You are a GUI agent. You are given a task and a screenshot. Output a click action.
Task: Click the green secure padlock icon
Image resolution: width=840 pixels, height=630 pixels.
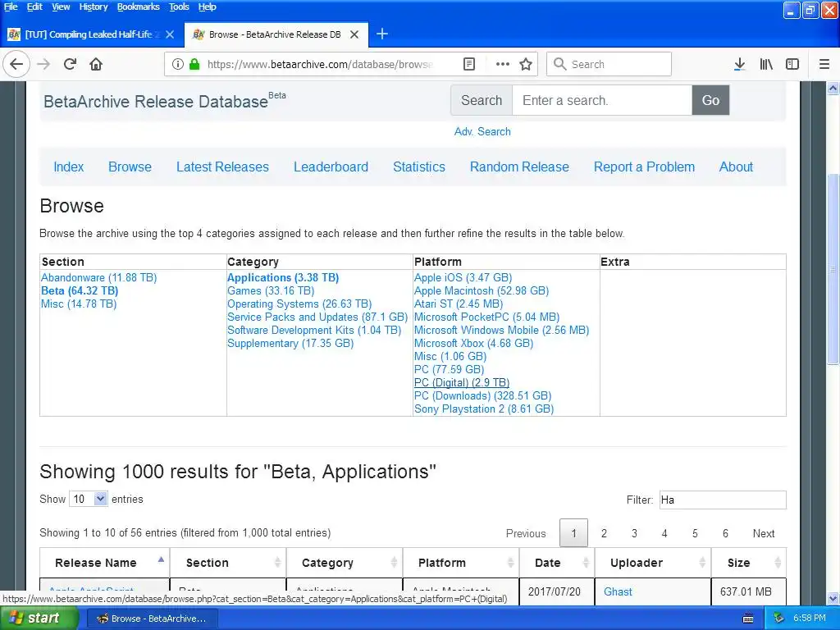tap(194, 64)
